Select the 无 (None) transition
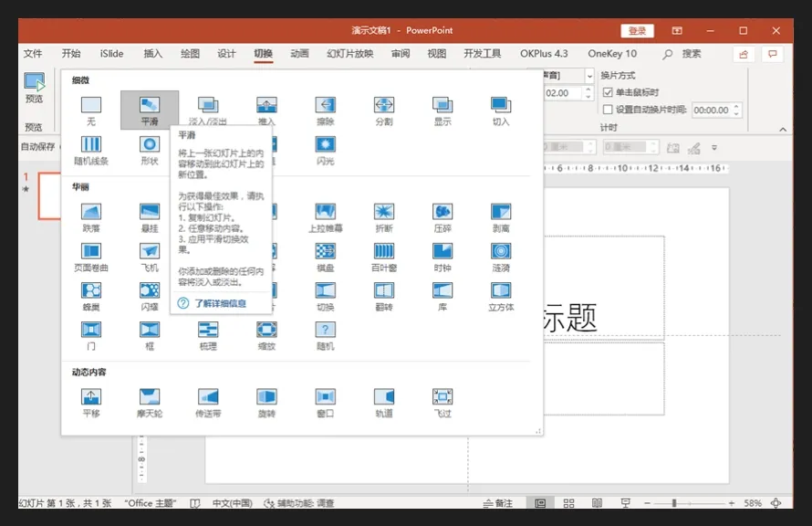Screen dimensions: 812x526 coord(91,110)
